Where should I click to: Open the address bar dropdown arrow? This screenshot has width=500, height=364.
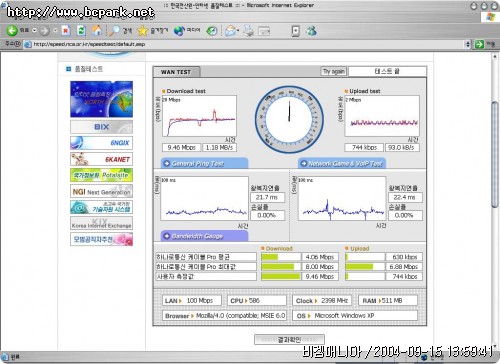[x=468, y=44]
